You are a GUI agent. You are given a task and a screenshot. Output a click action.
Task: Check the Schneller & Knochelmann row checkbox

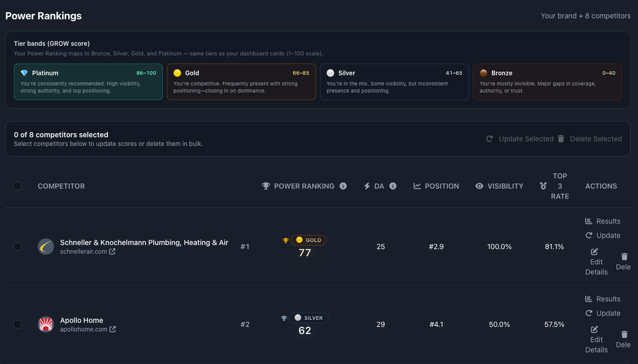coord(17,247)
